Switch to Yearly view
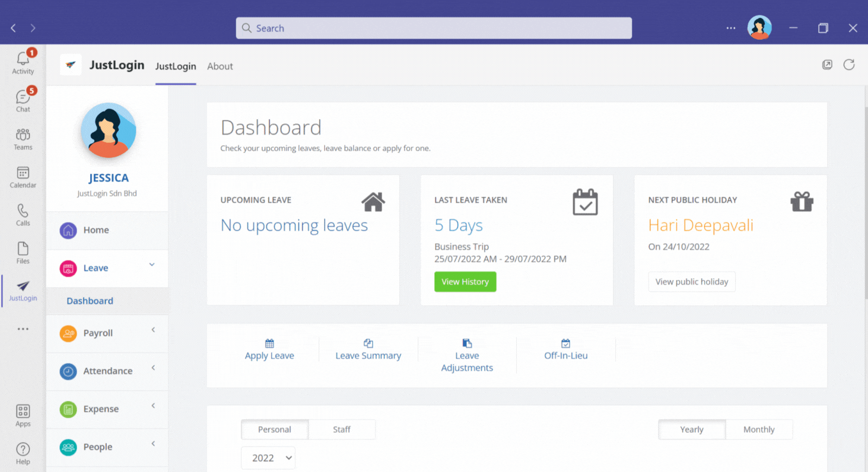Image resolution: width=868 pixels, height=472 pixels. point(692,429)
